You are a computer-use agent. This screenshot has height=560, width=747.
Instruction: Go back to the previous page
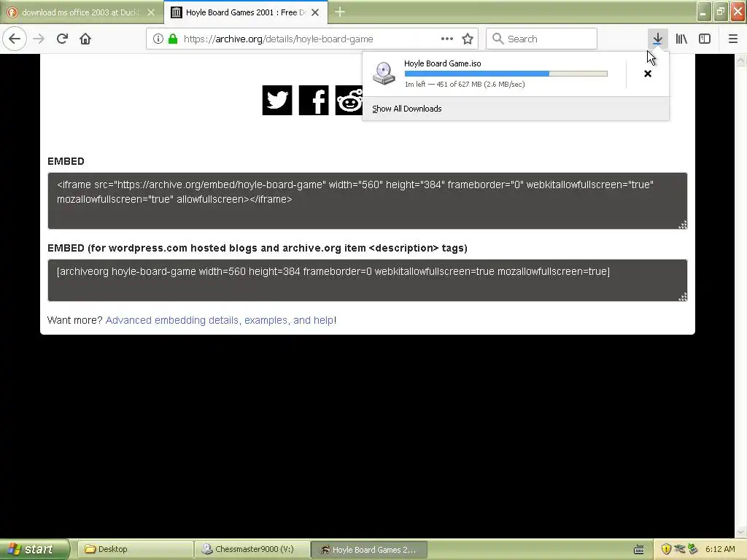[x=15, y=39]
